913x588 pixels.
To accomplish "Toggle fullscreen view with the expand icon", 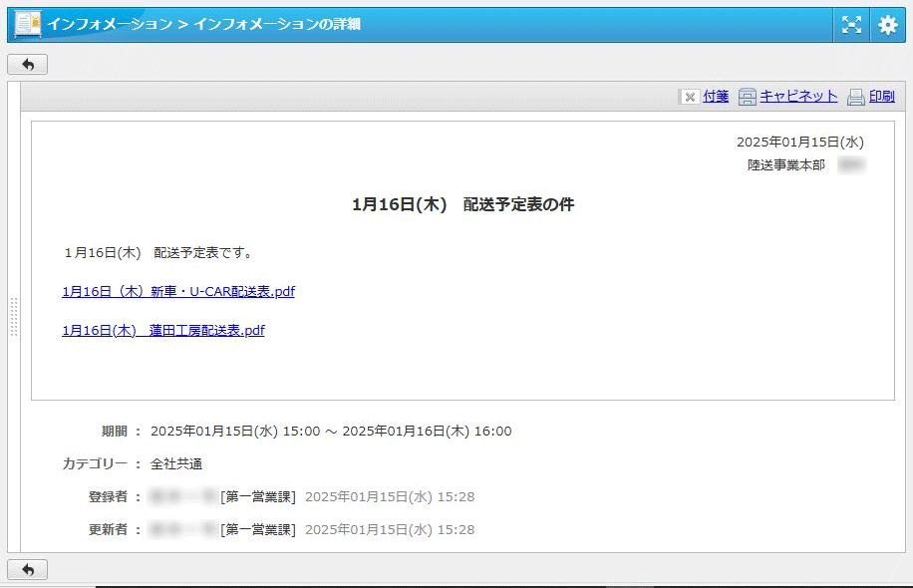I will pos(851,25).
